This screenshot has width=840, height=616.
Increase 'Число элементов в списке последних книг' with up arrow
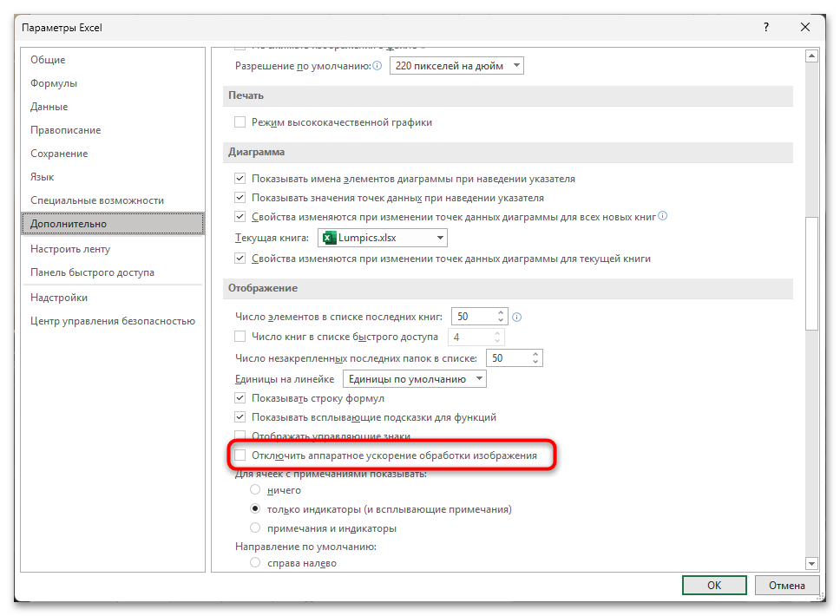click(x=501, y=313)
